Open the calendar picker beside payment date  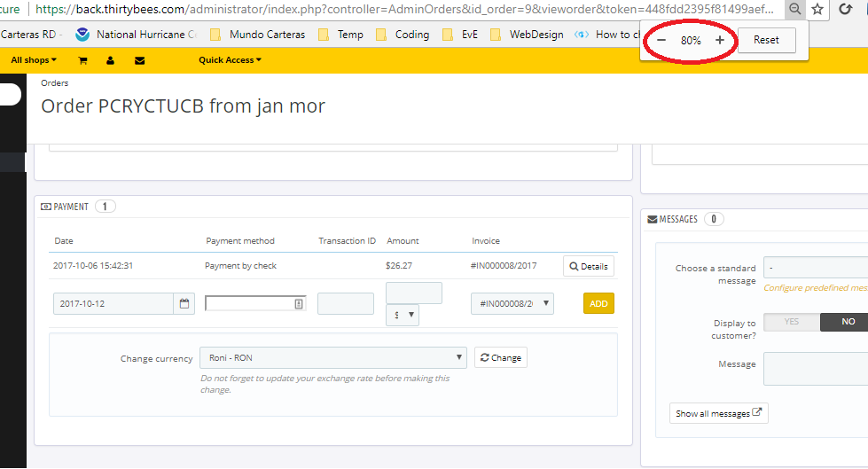184,303
